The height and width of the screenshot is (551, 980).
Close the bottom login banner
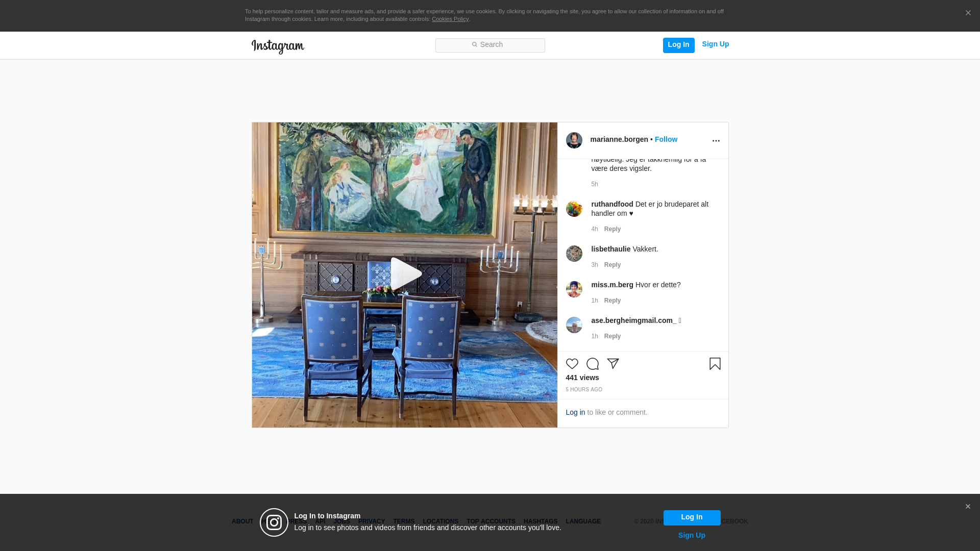coord(968,507)
